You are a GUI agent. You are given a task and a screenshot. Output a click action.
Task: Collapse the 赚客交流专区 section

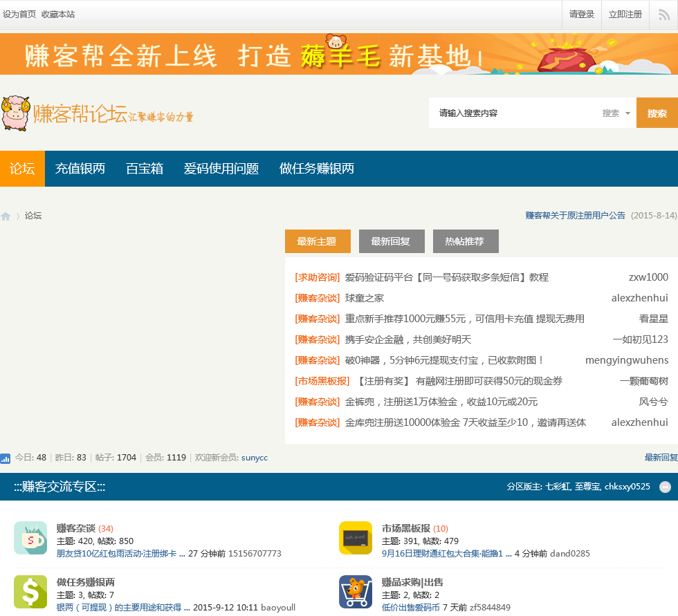tap(665, 487)
